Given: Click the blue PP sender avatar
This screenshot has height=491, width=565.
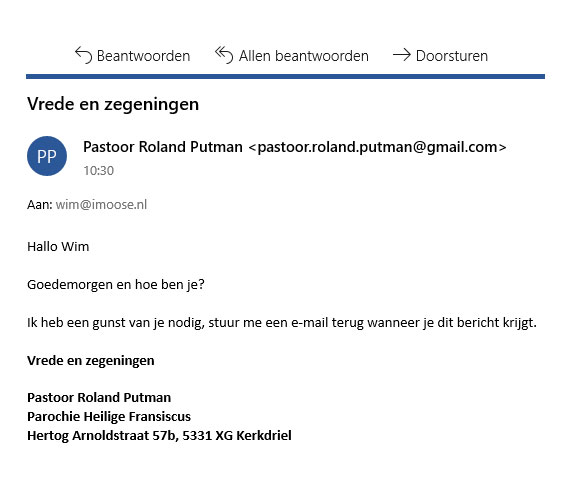Looking at the screenshot, I should 47,156.
